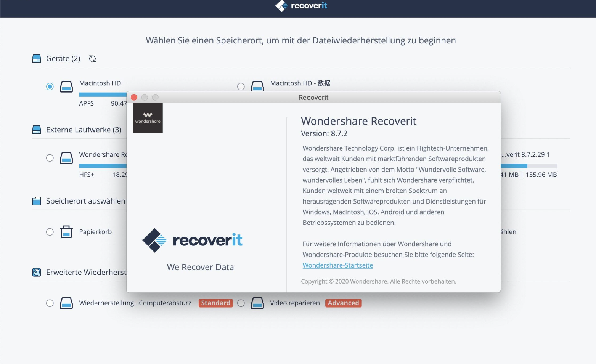Click the Advanced badge
This screenshot has height=364, width=596.
click(343, 303)
